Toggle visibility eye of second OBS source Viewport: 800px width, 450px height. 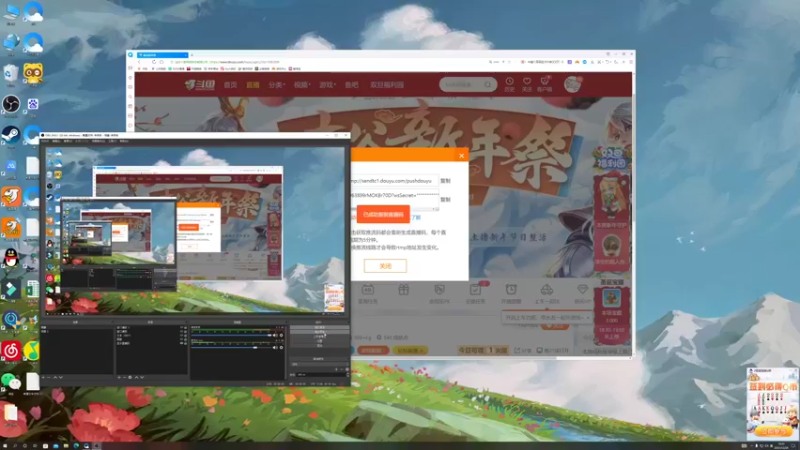(x=181, y=332)
